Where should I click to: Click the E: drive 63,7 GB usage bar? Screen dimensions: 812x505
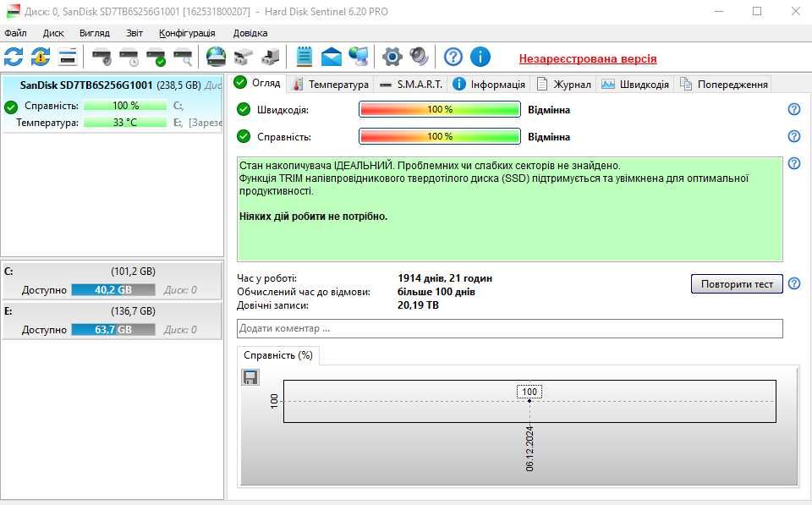112,329
